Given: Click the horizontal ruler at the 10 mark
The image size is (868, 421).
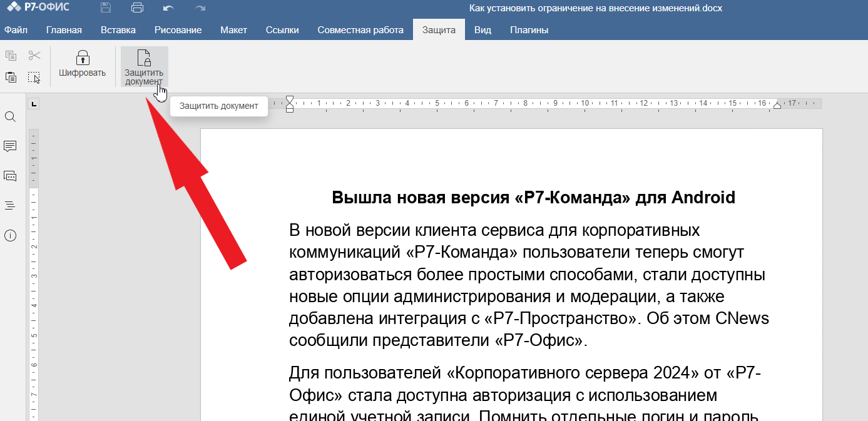Looking at the screenshot, I should 585,103.
